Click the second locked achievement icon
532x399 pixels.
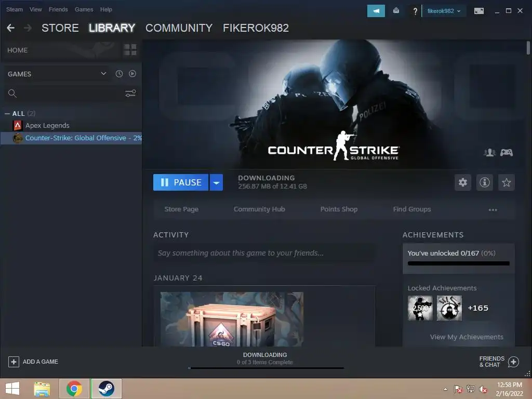(449, 308)
